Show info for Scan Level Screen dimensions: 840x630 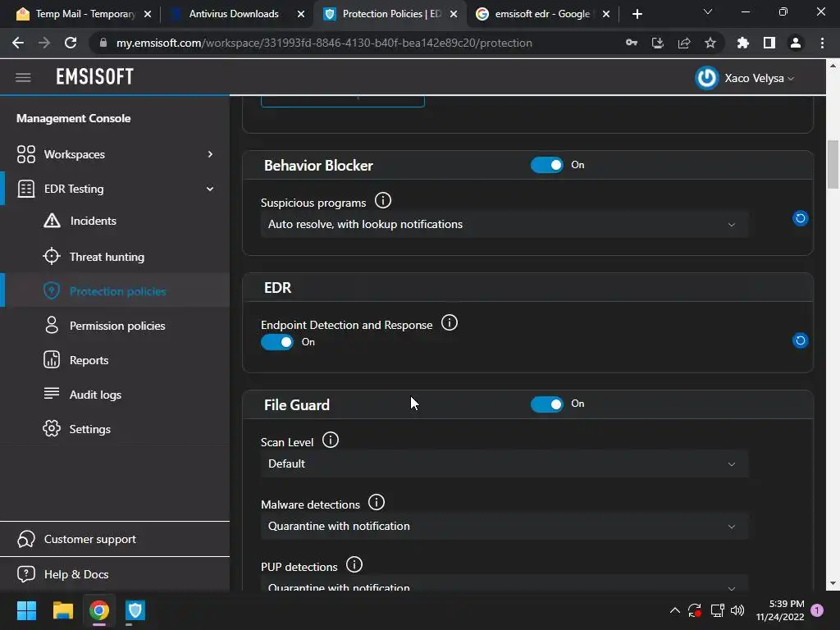click(330, 441)
